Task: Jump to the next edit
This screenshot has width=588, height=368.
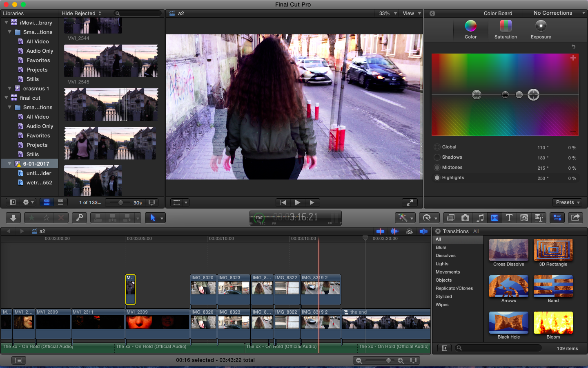Action: pos(312,202)
